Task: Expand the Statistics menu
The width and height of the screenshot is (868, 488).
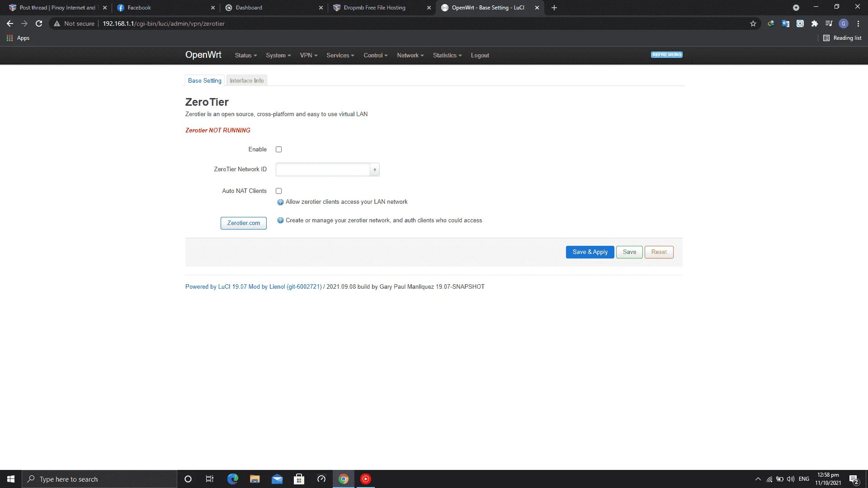Action: click(448, 56)
